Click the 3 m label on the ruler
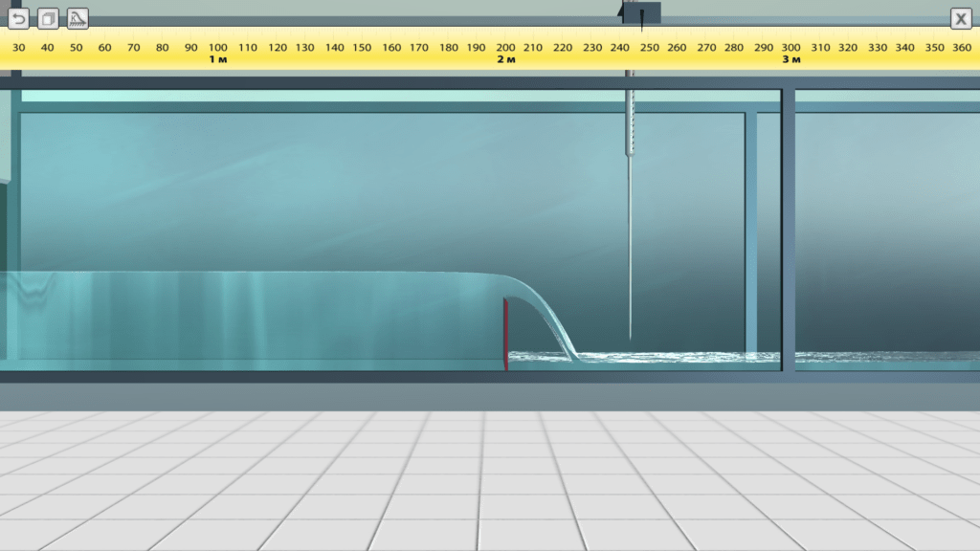This screenshot has width=980, height=551. click(x=791, y=59)
